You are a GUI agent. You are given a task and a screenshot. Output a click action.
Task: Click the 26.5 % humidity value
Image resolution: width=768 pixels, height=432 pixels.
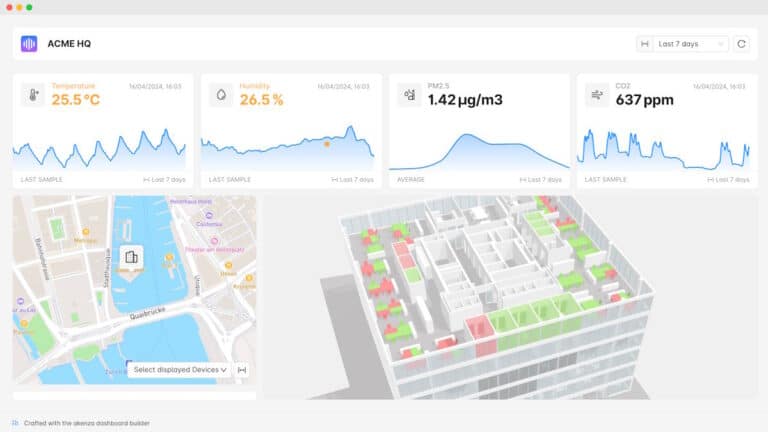point(262,100)
